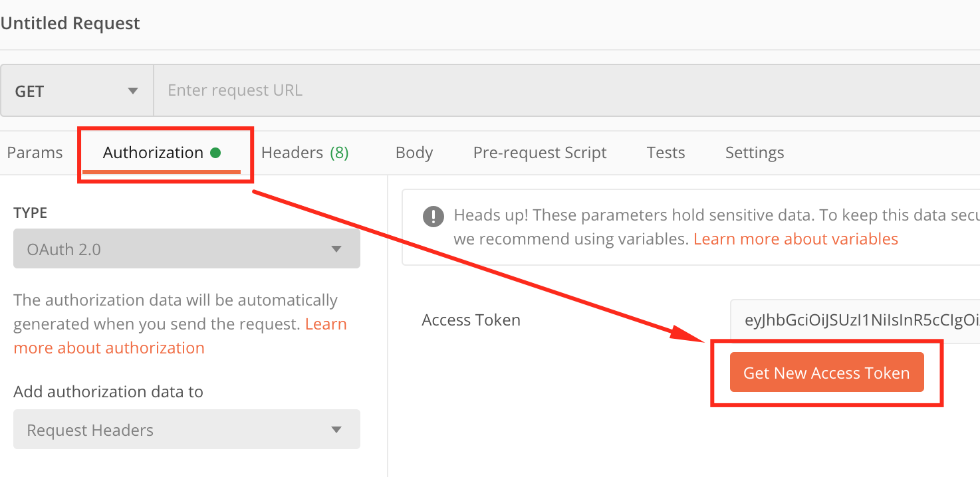Switch to the Params tab
980x477 pixels.
pyautogui.click(x=35, y=153)
